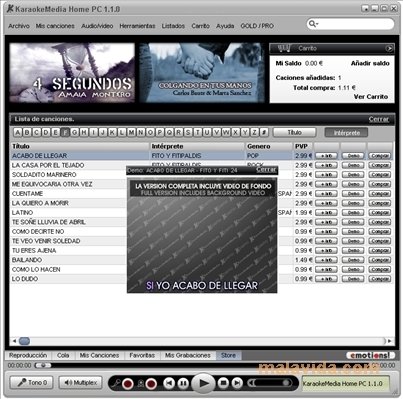Start the webcam record button
This screenshot has width=403, height=399.
[x=151, y=384]
